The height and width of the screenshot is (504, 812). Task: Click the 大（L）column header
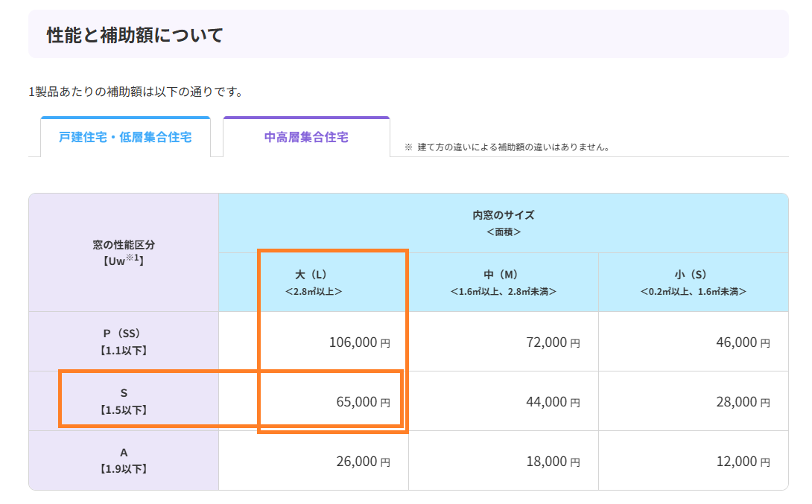tap(314, 282)
